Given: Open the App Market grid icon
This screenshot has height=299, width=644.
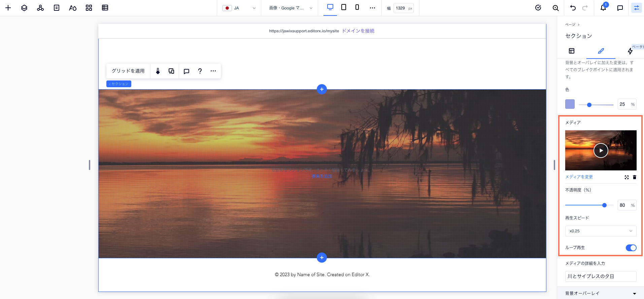Looking at the screenshot, I should click(x=89, y=8).
